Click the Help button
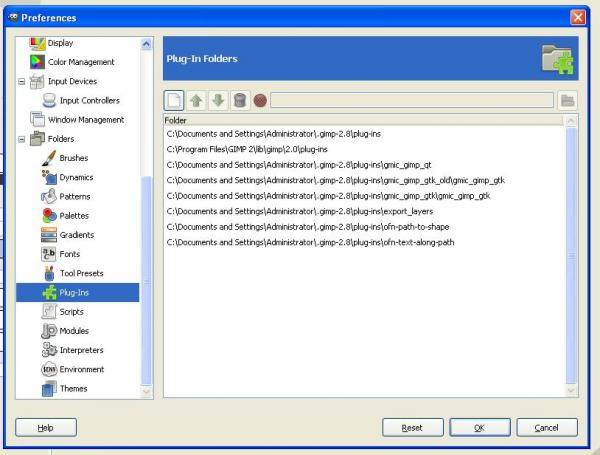The height and width of the screenshot is (455, 600). click(x=46, y=427)
